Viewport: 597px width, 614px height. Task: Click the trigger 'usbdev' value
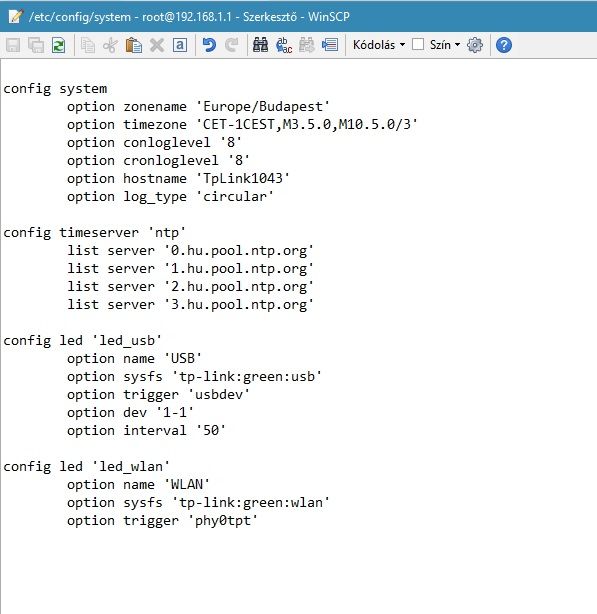pos(219,395)
